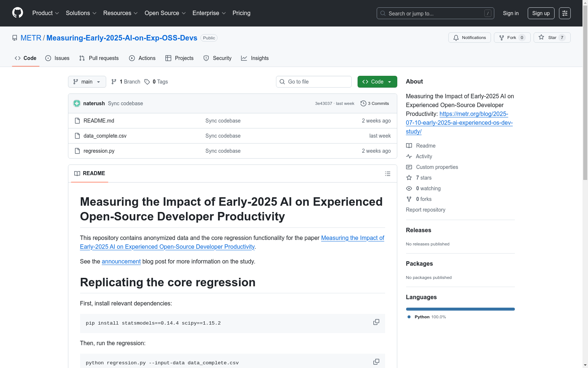This screenshot has width=588, height=368.
Task: Open the Packages heading link
Action: tap(419, 263)
